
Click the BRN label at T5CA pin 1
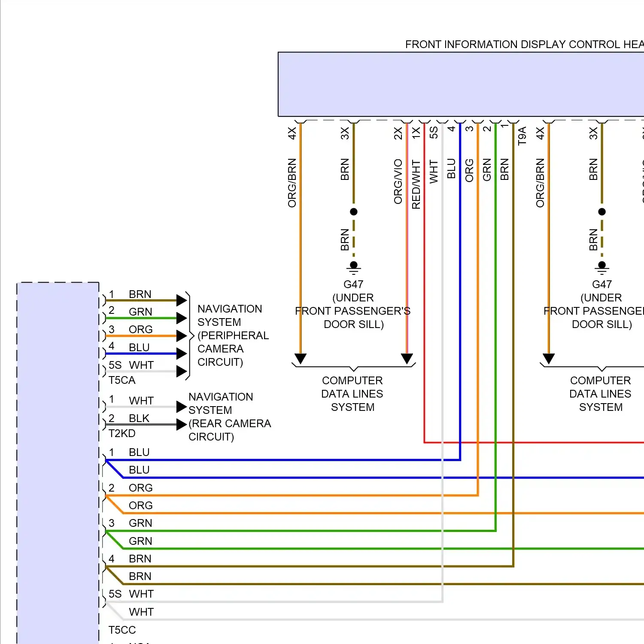pos(140,294)
